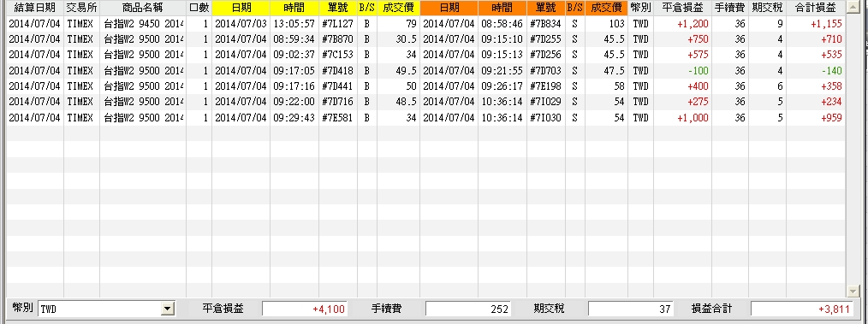The height and width of the screenshot is (324, 868).
Task: Click order number #7B834
Action: click(545, 24)
